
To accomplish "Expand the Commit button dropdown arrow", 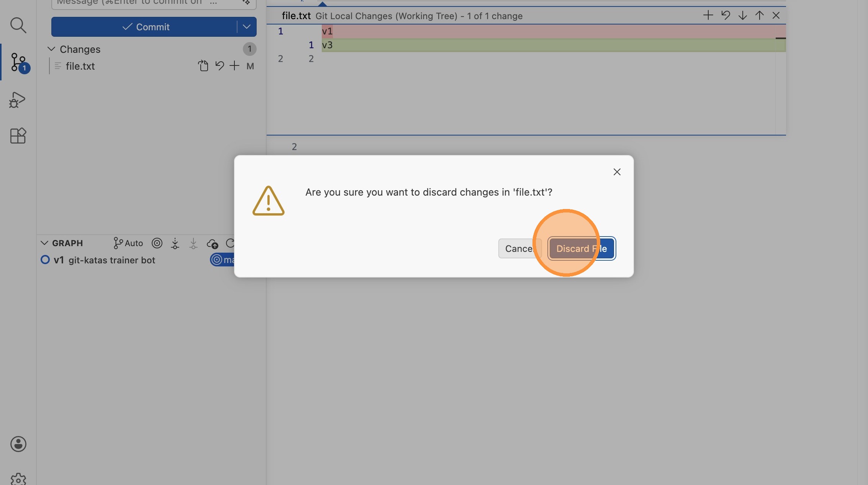I will pos(247,27).
